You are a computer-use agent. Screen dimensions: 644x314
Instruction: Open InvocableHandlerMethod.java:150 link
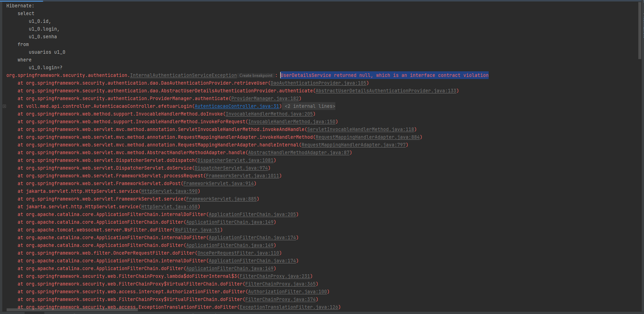click(x=292, y=122)
